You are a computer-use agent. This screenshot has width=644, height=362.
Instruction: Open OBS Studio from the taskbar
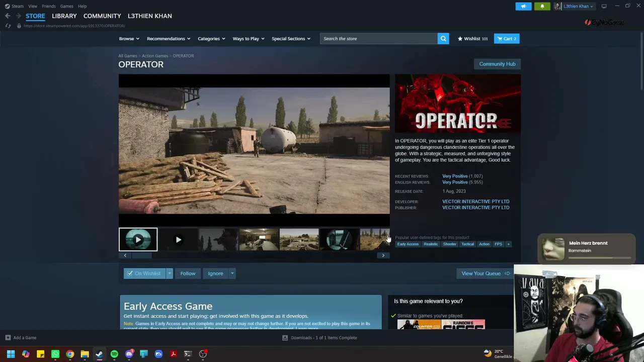click(203, 354)
